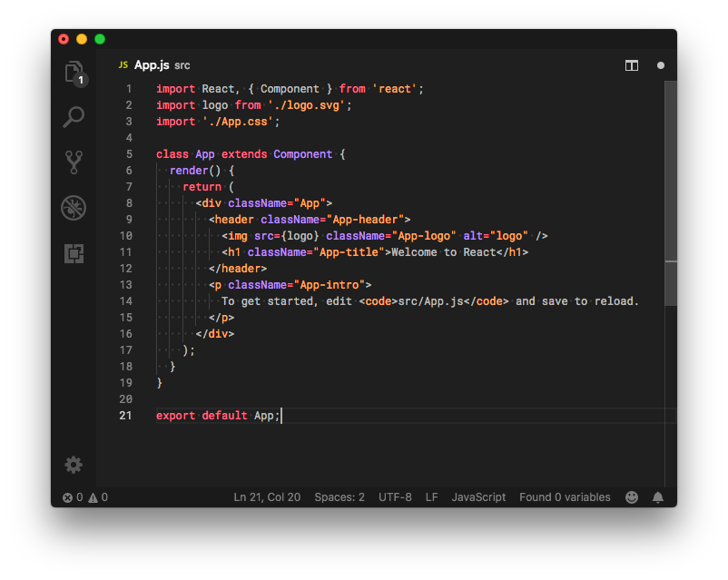The height and width of the screenshot is (580, 728).
Task: Open notifications bell
Action: 657,496
